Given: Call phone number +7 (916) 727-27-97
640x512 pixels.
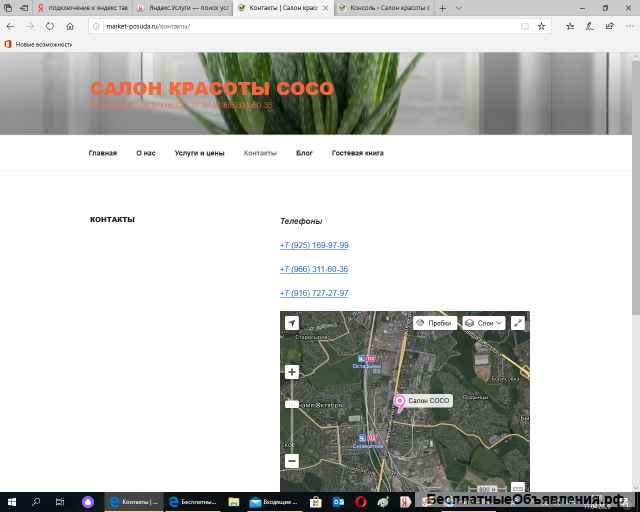Looking at the screenshot, I should (314, 293).
